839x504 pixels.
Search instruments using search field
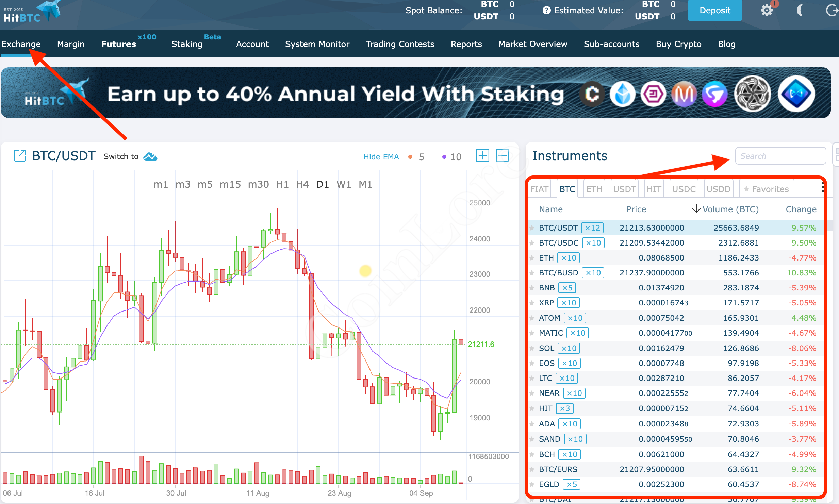coord(780,156)
